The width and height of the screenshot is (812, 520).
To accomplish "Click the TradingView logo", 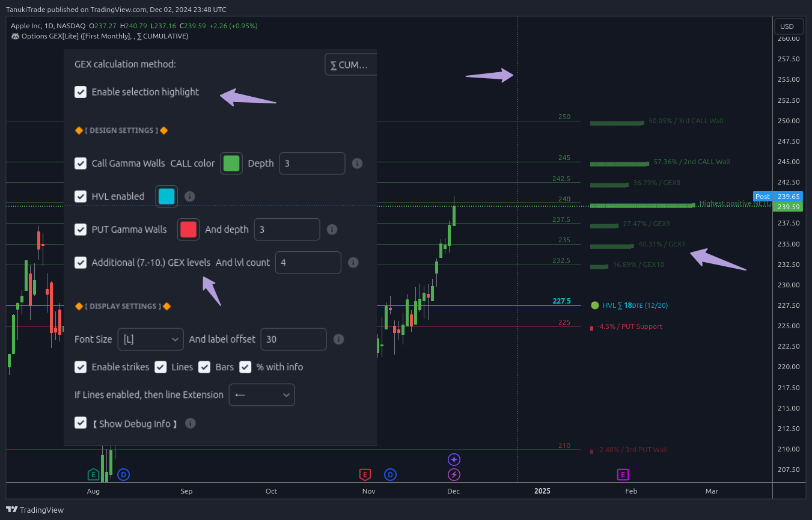I will (35, 510).
